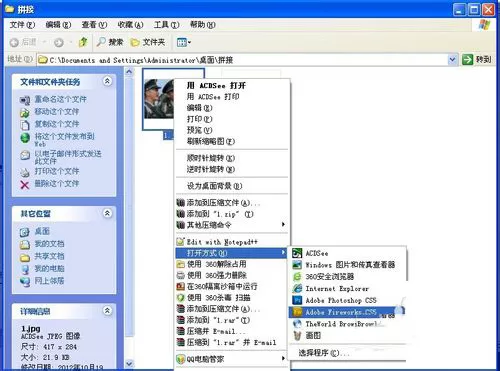Click the Go (转到) button
Image resolution: width=500 pixels, height=371 pixels.
coord(477,60)
